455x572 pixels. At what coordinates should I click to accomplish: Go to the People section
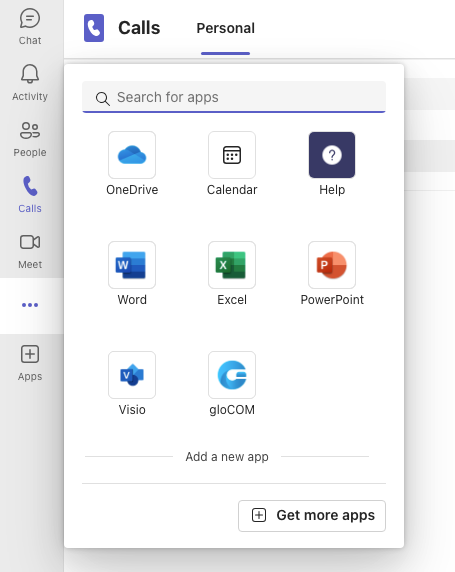coord(30,139)
